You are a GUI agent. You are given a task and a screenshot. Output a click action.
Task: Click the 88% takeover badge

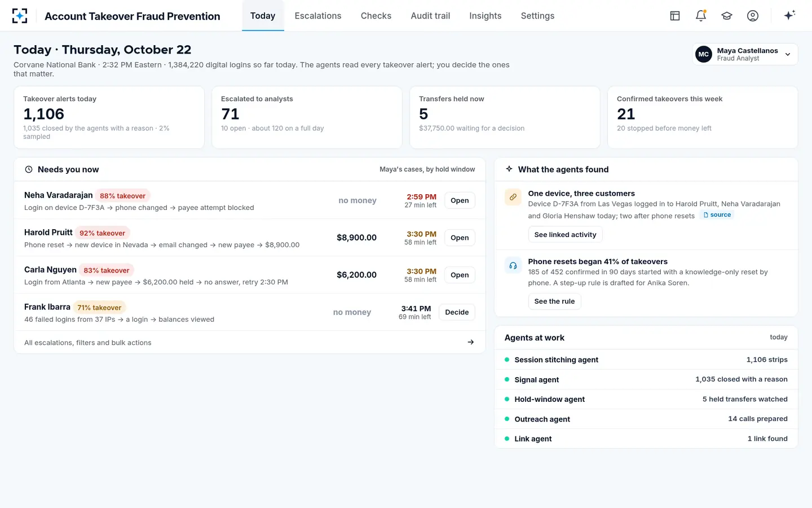(122, 196)
